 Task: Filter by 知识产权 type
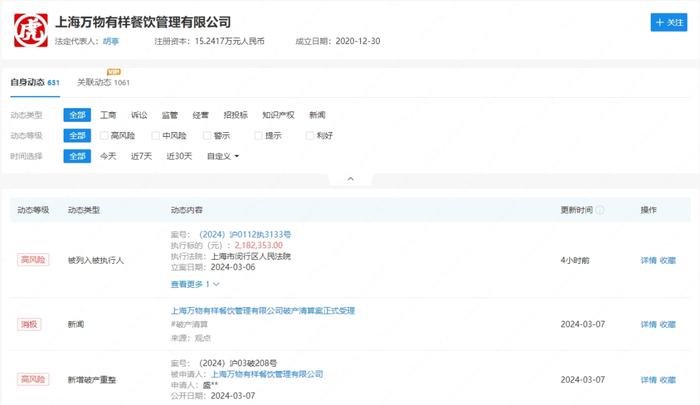(x=278, y=115)
